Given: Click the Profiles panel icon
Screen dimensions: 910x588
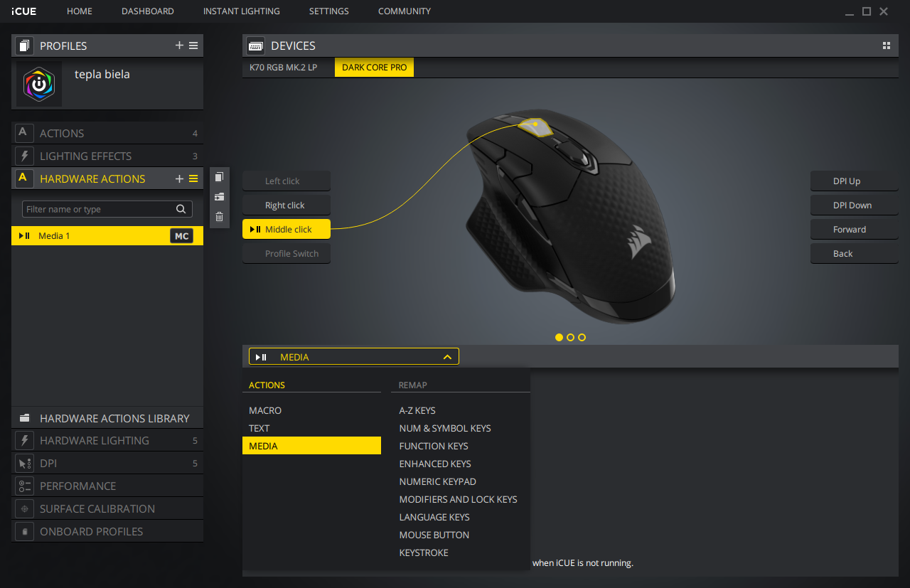Looking at the screenshot, I should 25,46.
